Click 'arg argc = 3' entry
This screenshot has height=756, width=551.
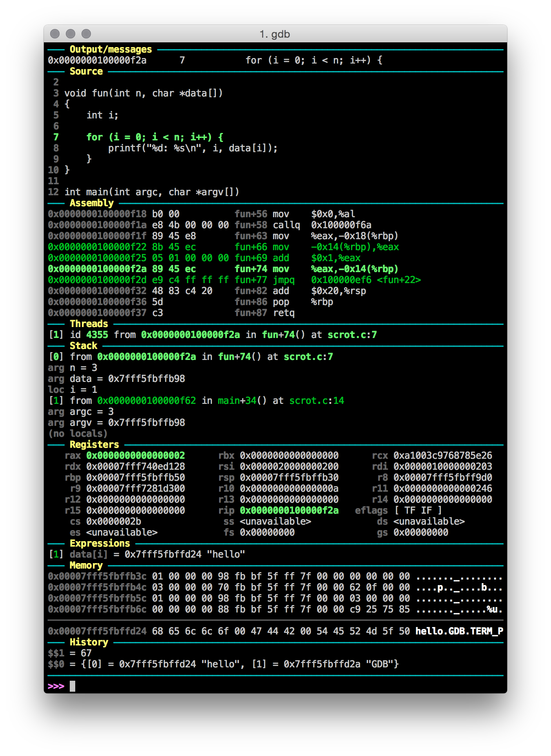(x=81, y=412)
